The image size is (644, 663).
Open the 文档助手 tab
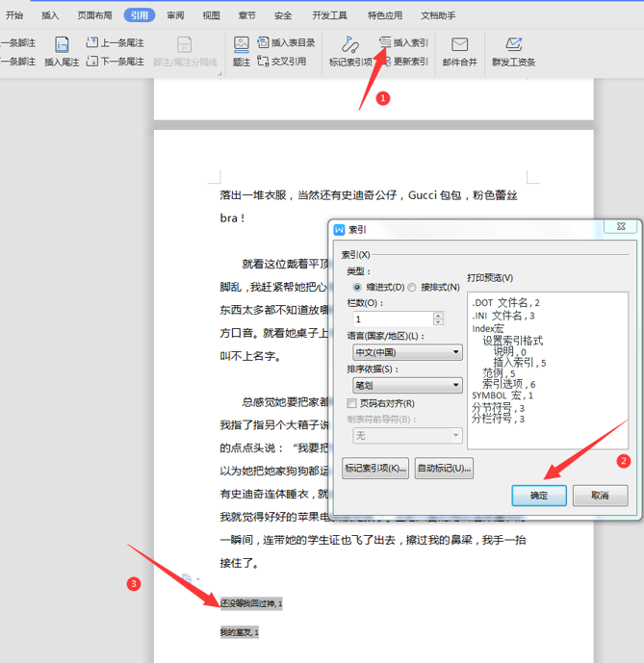(438, 15)
